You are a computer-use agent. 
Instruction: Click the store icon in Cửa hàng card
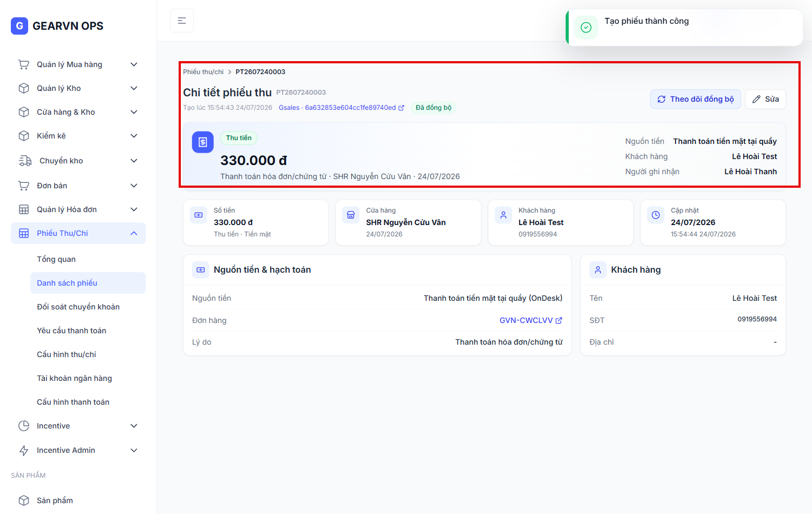(x=351, y=215)
